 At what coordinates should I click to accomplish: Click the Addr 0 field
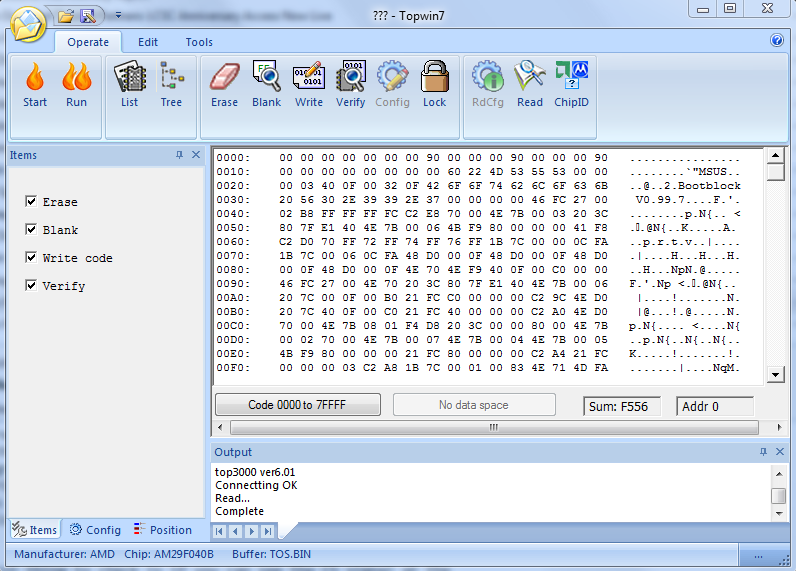point(715,406)
